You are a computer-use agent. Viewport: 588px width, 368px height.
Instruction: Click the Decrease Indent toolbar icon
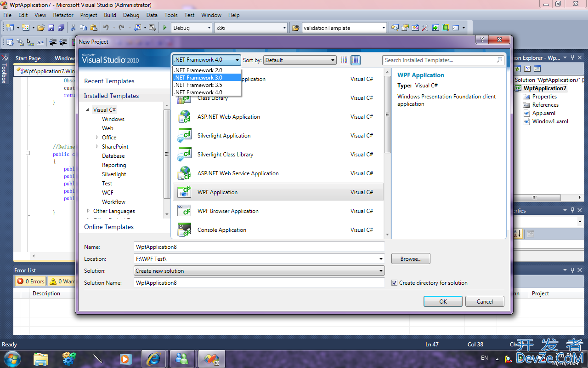53,42
